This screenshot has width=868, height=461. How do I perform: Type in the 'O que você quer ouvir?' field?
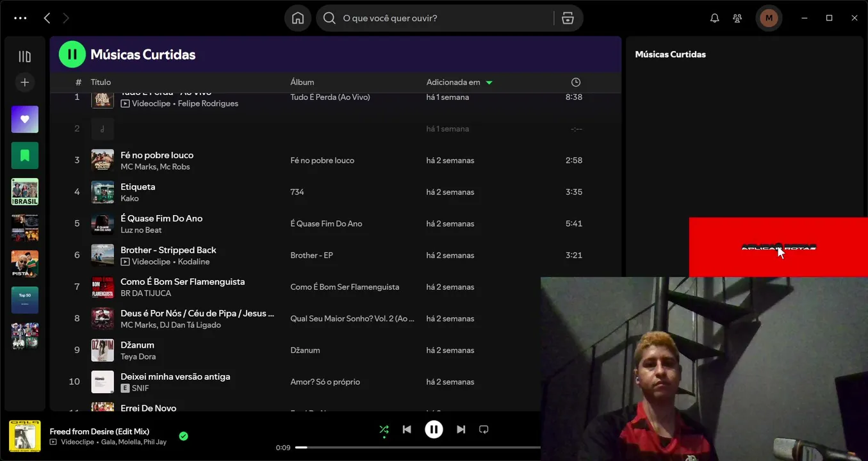[444, 18]
